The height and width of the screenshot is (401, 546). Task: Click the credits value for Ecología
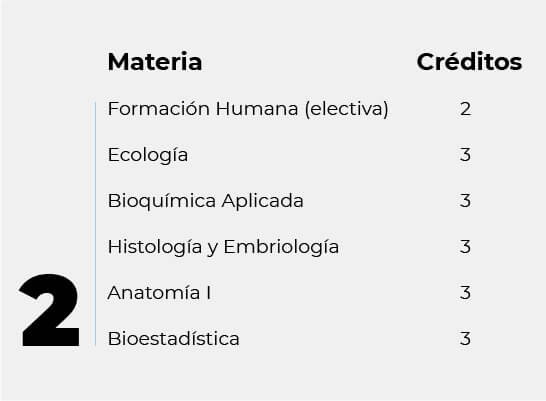(x=466, y=155)
